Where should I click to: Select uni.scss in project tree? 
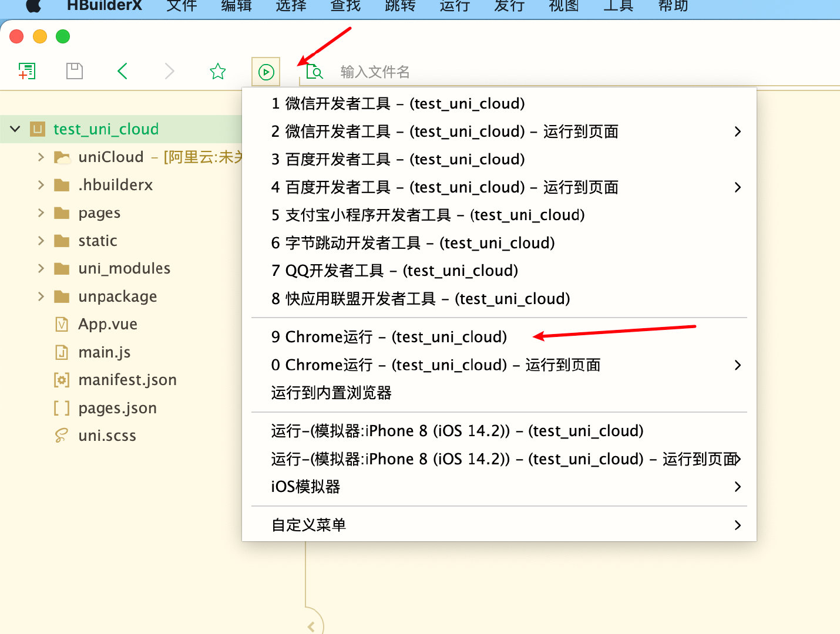pyautogui.click(x=107, y=436)
